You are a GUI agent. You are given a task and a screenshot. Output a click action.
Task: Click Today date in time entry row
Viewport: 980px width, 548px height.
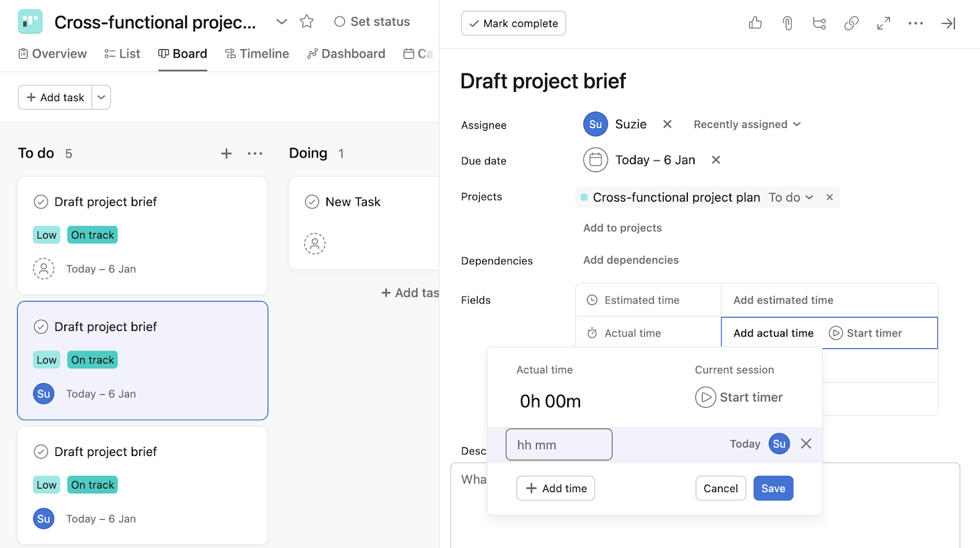point(745,444)
